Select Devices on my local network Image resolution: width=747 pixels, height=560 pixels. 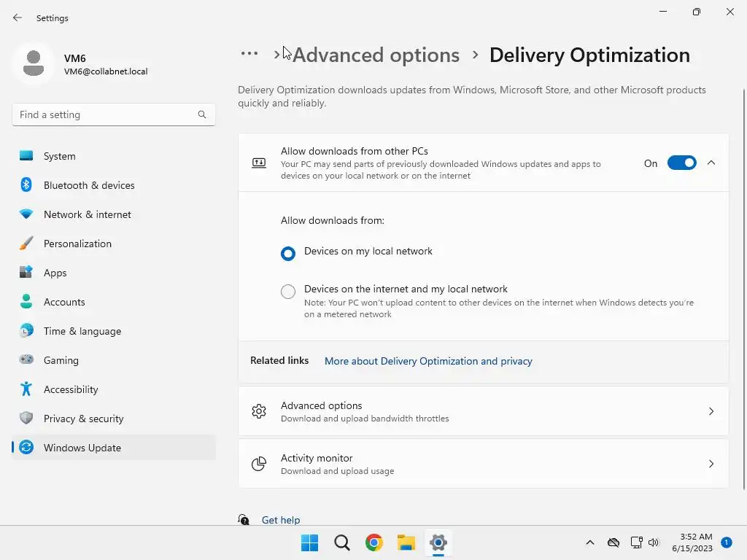(x=288, y=253)
